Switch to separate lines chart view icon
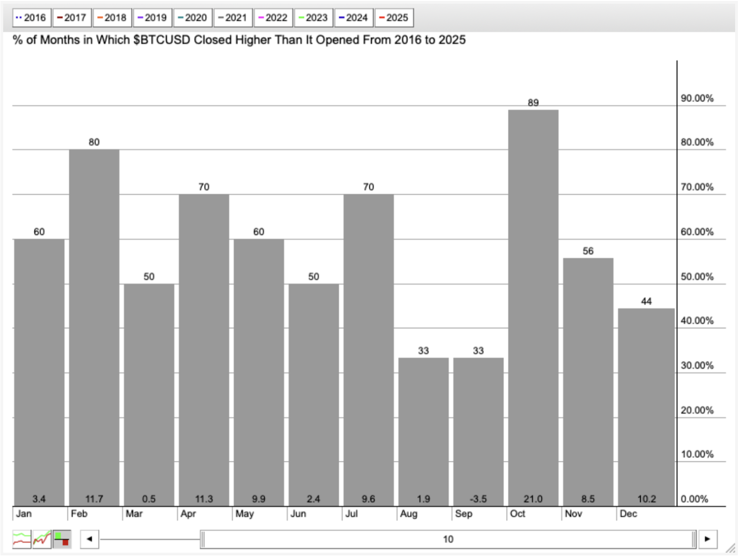 click(x=22, y=539)
